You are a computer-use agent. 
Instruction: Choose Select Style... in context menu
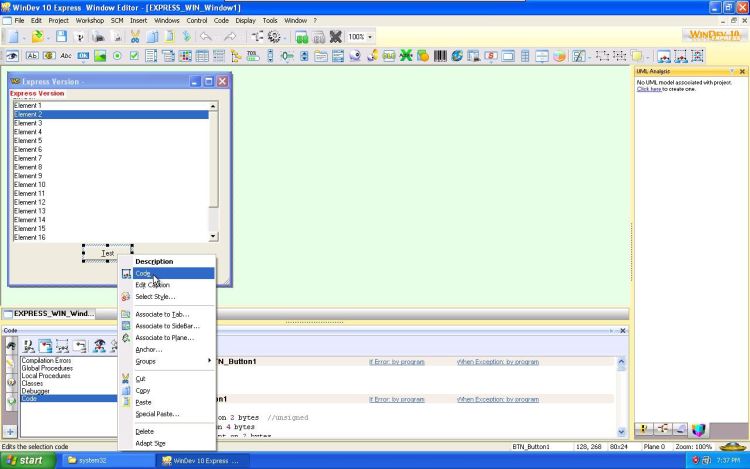click(167, 296)
